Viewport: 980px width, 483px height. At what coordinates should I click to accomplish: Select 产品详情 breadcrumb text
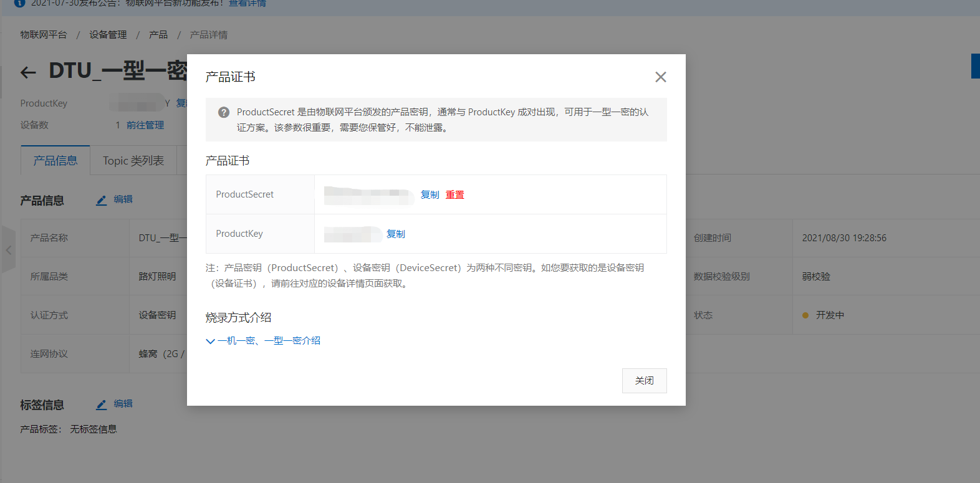[x=209, y=35]
